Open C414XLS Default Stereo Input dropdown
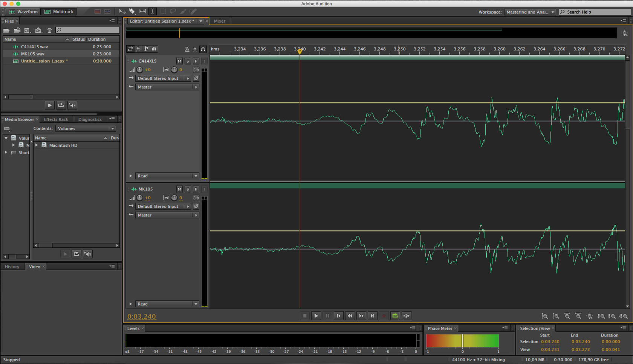Viewport: 633px width, 364px height. pyautogui.click(x=163, y=78)
